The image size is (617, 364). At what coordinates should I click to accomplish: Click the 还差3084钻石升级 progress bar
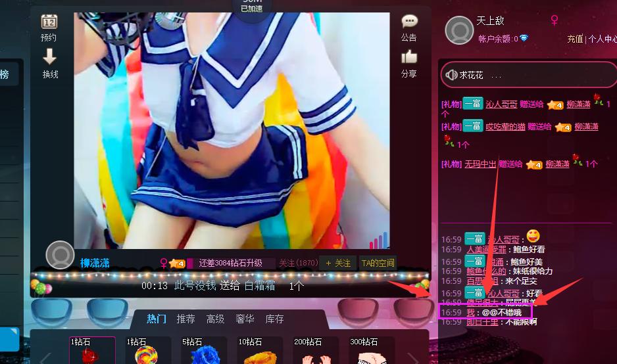point(230,263)
